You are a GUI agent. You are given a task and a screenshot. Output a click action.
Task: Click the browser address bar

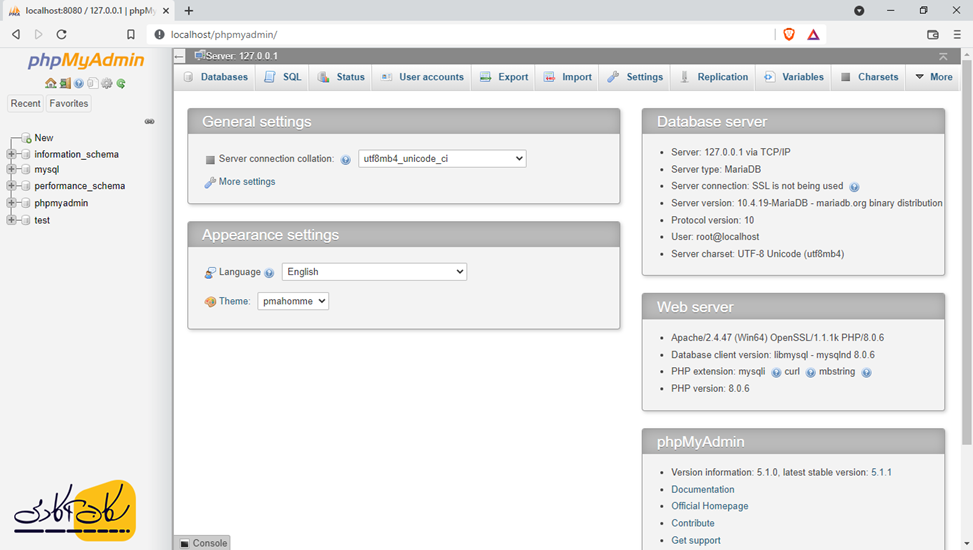tap(459, 35)
